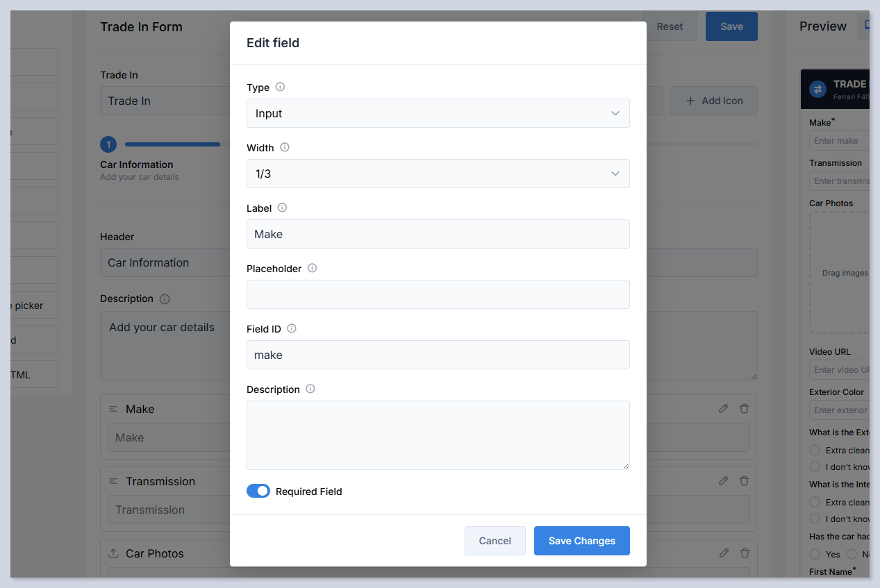Open the Type dropdown showing Input
The image size is (880, 588).
[438, 113]
